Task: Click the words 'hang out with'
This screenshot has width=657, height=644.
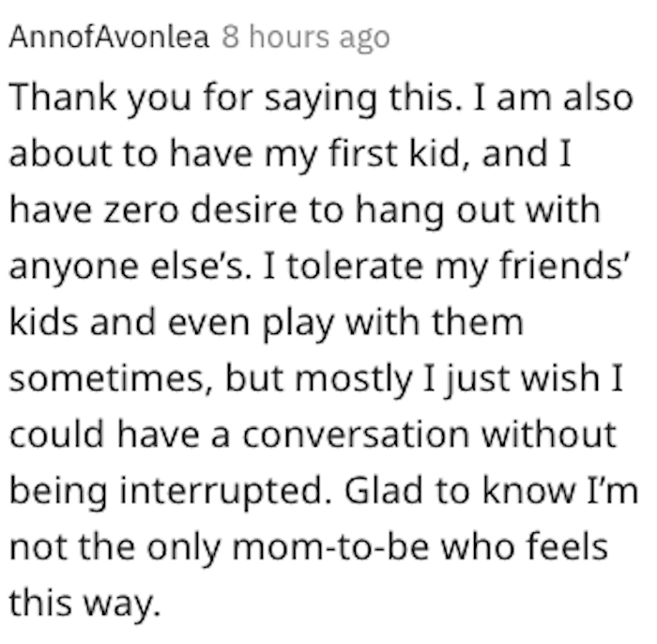Action: [x=478, y=211]
